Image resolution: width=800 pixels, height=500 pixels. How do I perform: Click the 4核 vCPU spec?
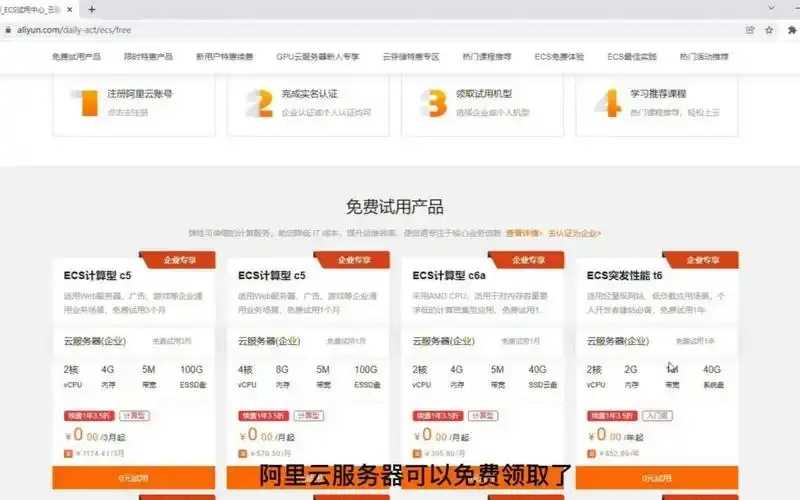pyautogui.click(x=247, y=376)
